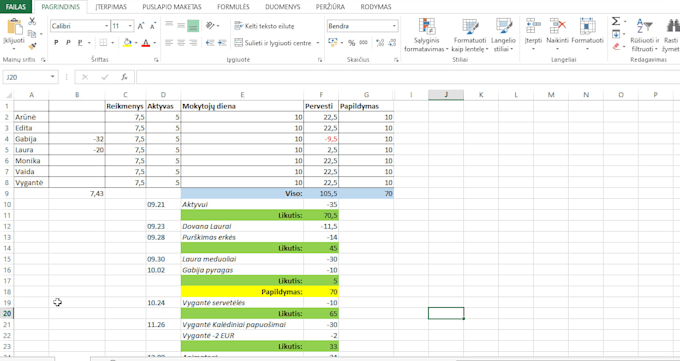Decrease the font size

point(153,26)
